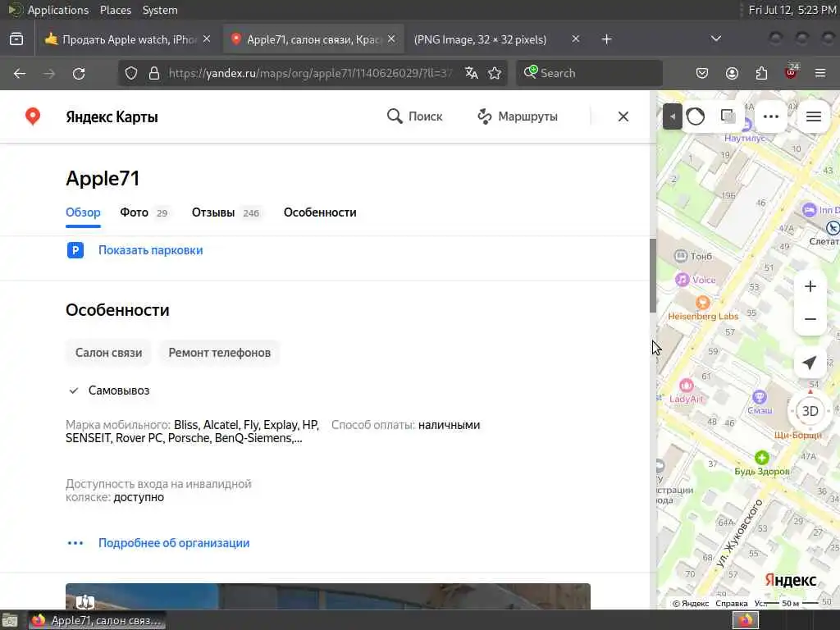
Task: Click ellipsis beside Подробнее об организации
Action: pos(75,543)
